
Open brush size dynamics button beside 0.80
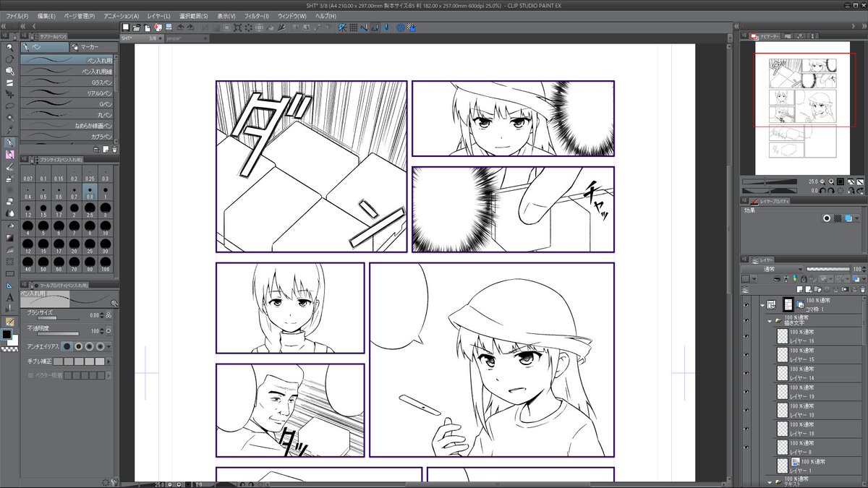click(x=109, y=314)
